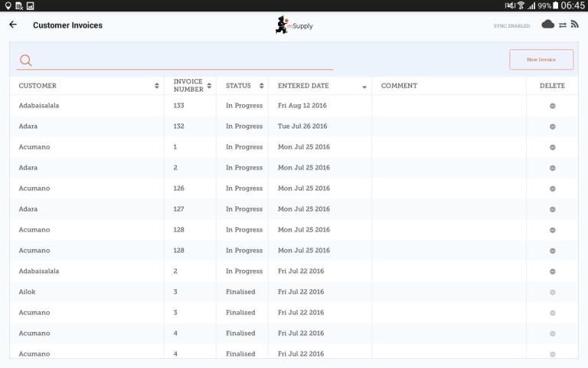Tap the RSS-style signal icon
Viewport: 588px width, 368px height.
click(574, 25)
